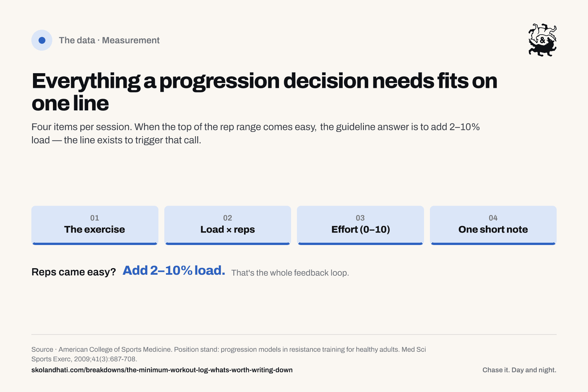588x392 pixels.
Task: Click the wolf ampersand logo
Action: pos(542,40)
